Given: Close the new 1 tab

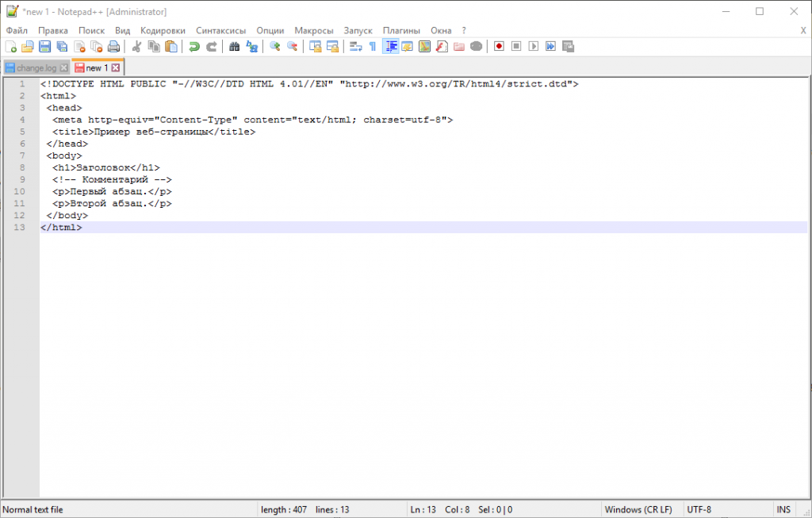Looking at the screenshot, I should coord(116,68).
